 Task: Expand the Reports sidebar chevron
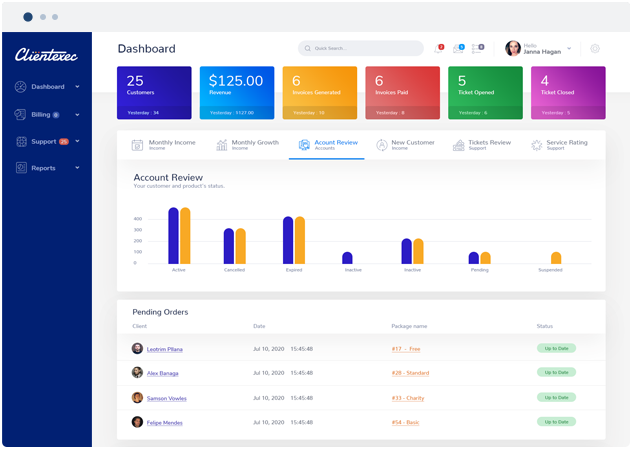click(x=77, y=168)
